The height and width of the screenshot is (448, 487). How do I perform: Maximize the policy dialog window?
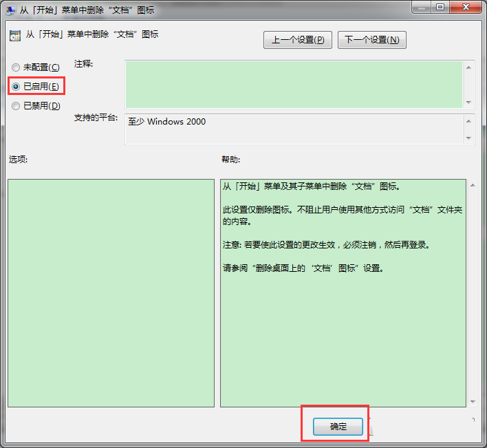[440, 8]
